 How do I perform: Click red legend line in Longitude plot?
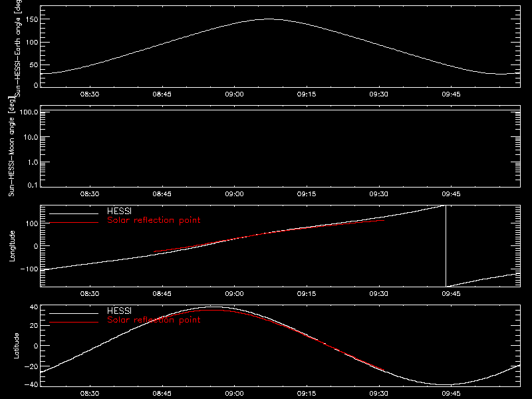(x=74, y=223)
